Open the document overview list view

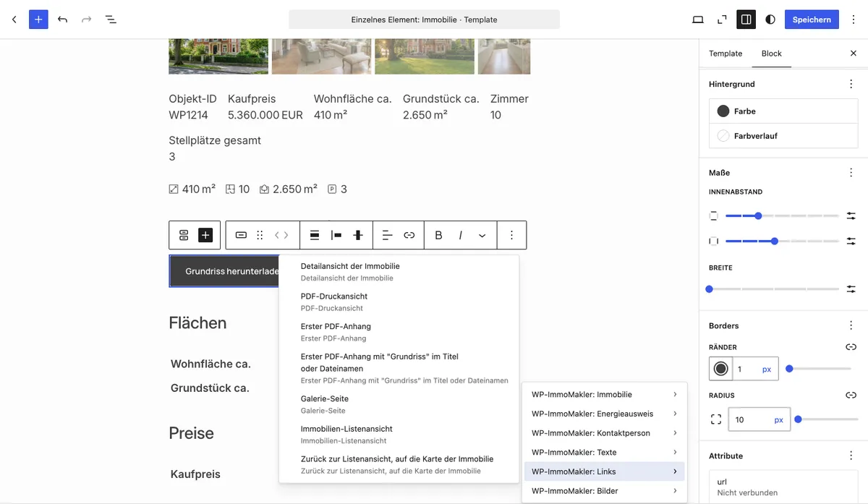click(111, 20)
